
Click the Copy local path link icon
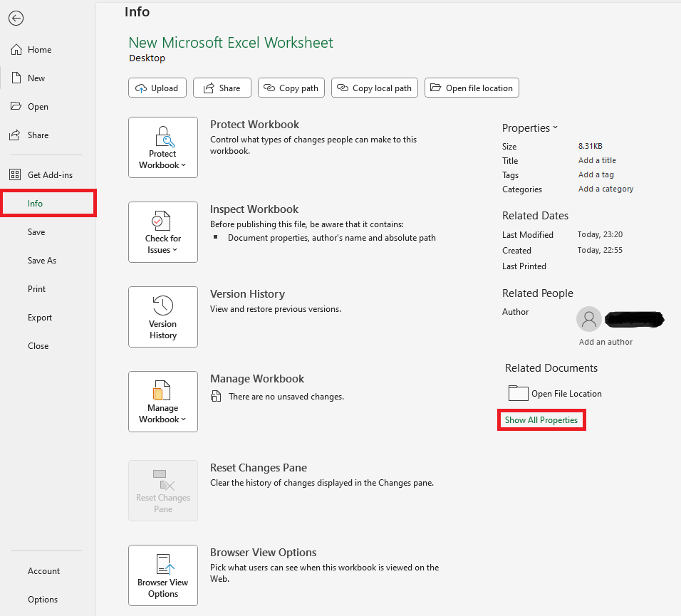point(343,88)
